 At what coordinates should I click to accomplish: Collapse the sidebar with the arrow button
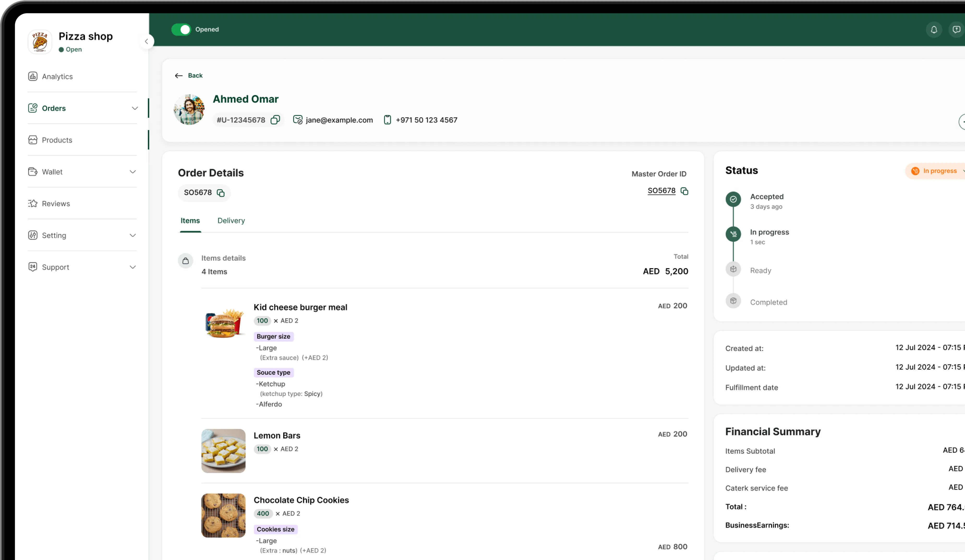(146, 41)
